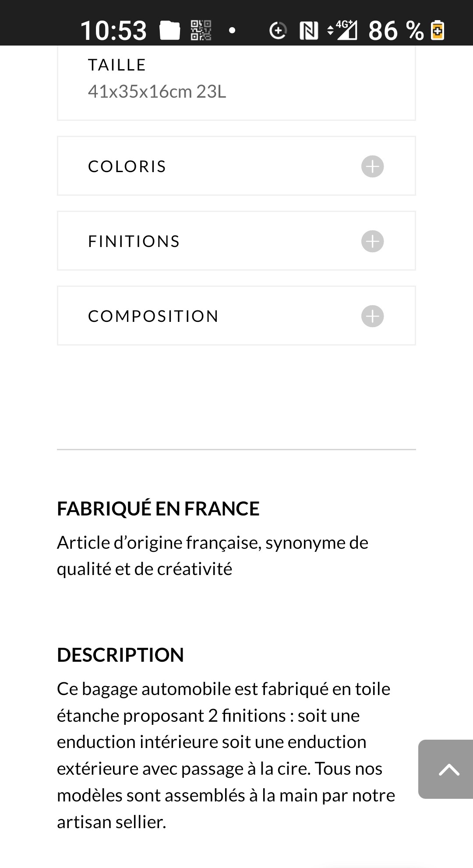The image size is (473, 868).
Task: Tap the 86 % battery percentage text
Action: pyautogui.click(x=396, y=31)
